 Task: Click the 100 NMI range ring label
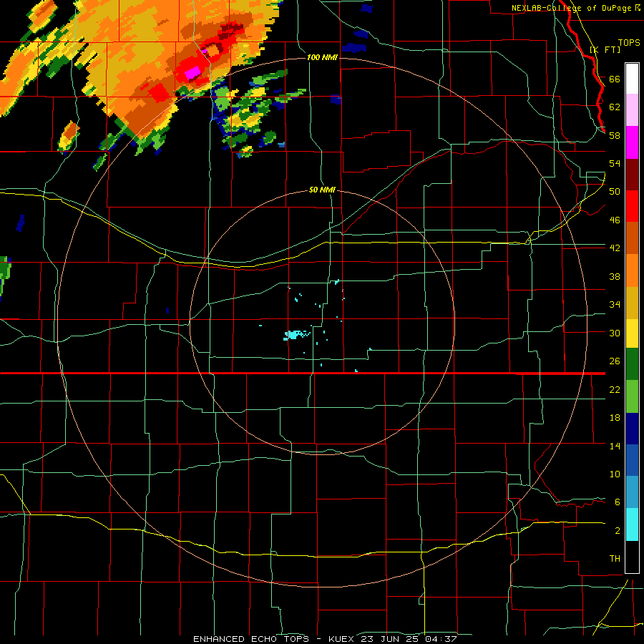tap(322, 57)
